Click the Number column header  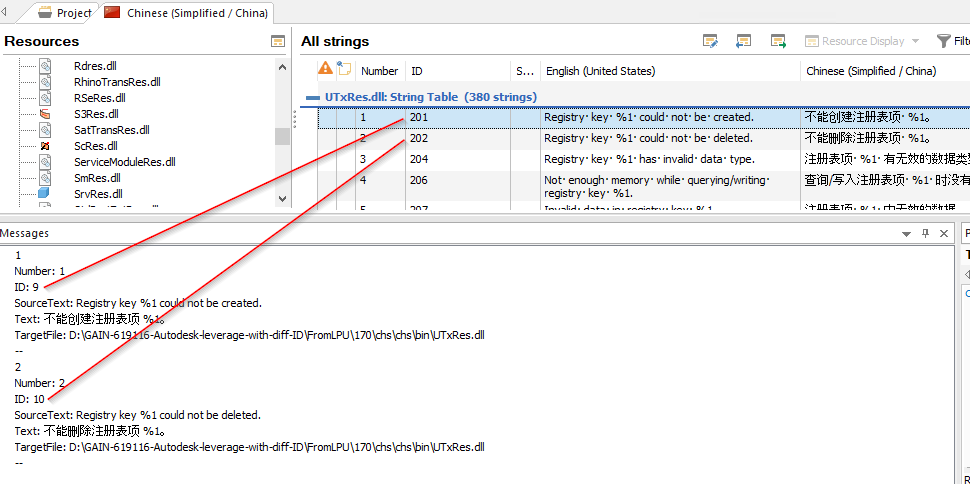coord(380,71)
